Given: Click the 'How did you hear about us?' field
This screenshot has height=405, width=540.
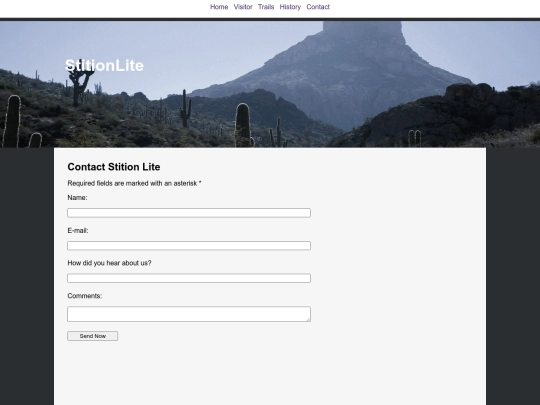Looking at the screenshot, I should point(189,278).
